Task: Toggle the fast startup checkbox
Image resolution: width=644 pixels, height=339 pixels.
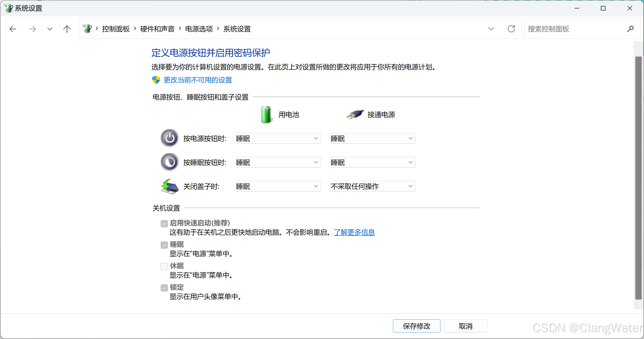Action: coord(164,223)
